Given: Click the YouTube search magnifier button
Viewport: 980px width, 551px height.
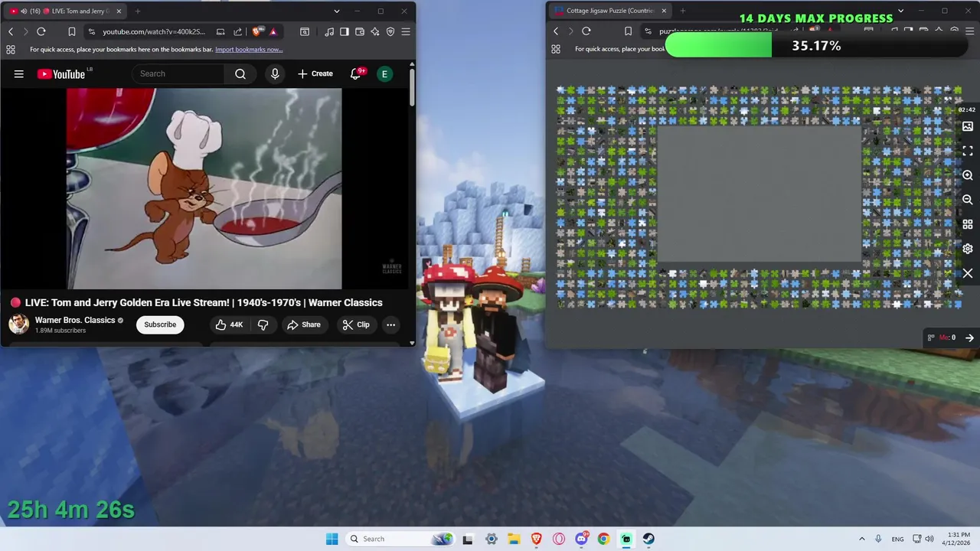Looking at the screenshot, I should point(240,73).
